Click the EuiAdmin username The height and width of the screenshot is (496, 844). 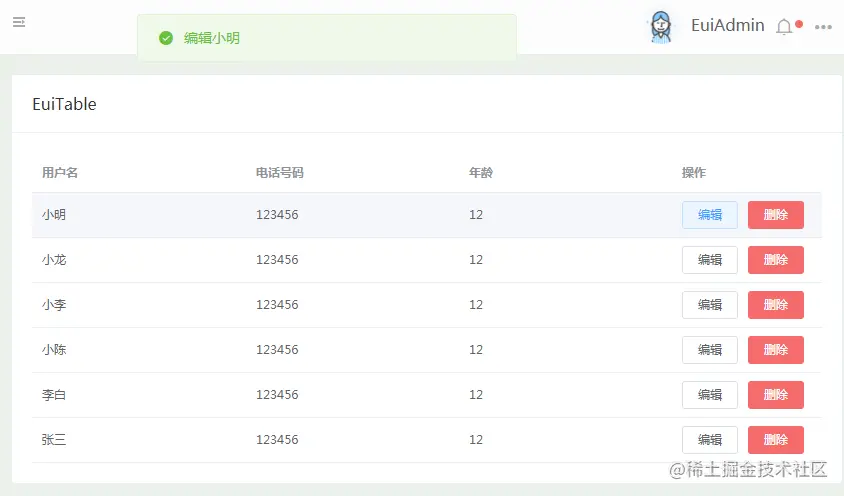coord(728,25)
